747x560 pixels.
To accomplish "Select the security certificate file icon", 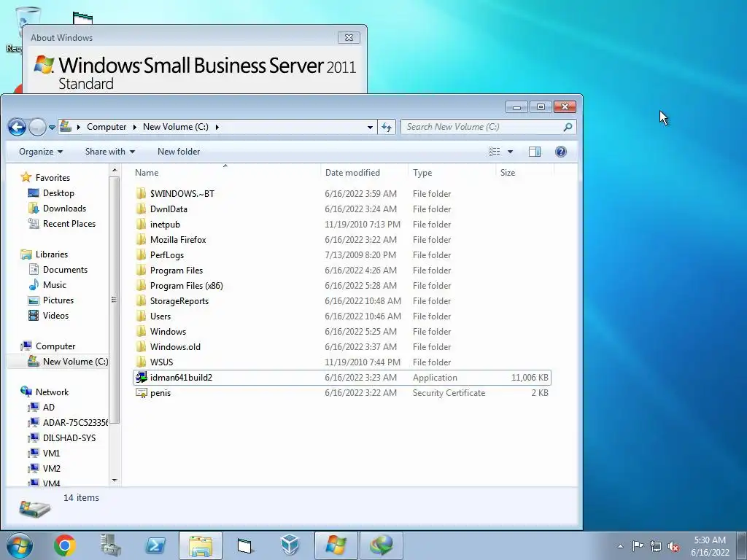I will pyautogui.click(x=141, y=393).
